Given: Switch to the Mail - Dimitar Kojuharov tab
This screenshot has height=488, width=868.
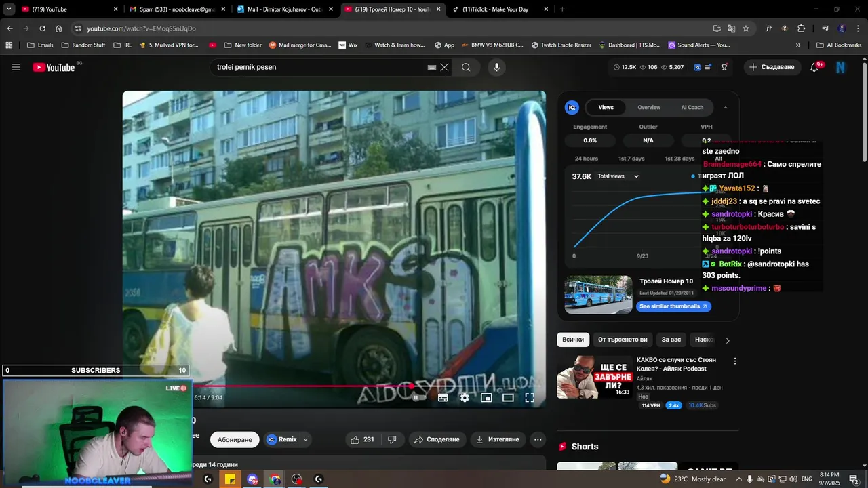Looking at the screenshot, I should 285,9.
